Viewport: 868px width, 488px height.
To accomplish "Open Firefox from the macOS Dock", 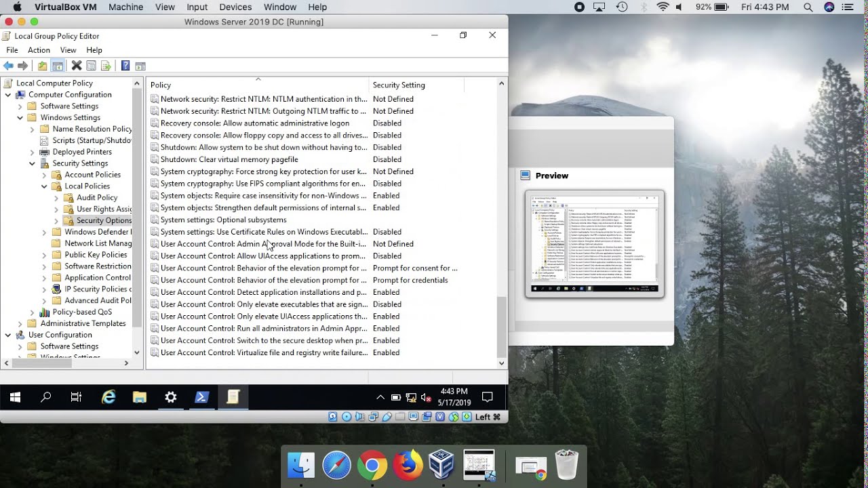I will tap(408, 466).
